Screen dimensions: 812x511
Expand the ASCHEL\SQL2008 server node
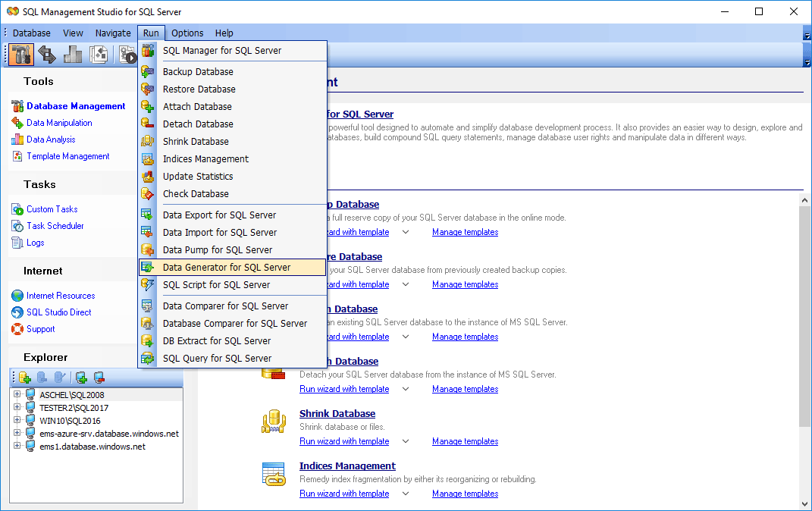pyautogui.click(x=17, y=394)
